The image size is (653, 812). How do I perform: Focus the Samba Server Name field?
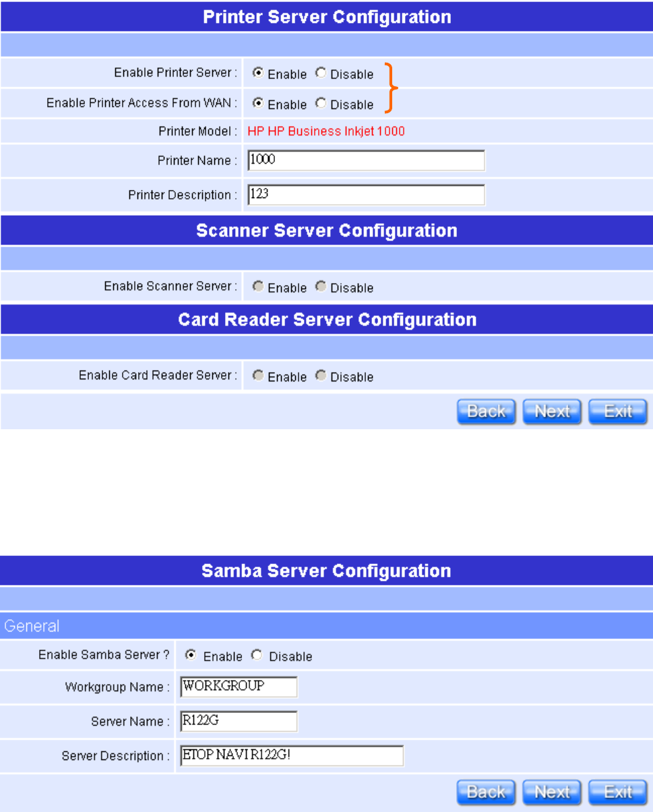pyautogui.click(x=239, y=721)
